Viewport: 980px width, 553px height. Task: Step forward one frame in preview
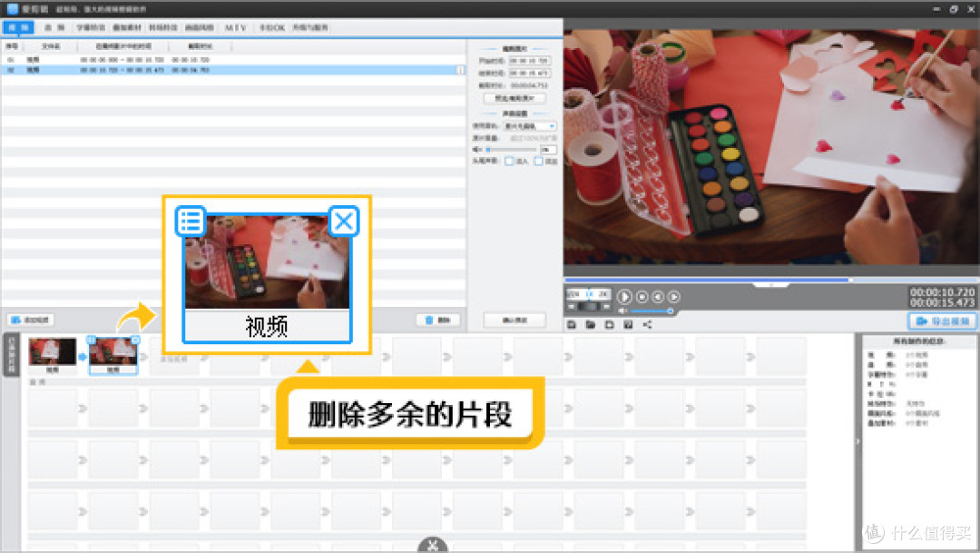pos(673,297)
